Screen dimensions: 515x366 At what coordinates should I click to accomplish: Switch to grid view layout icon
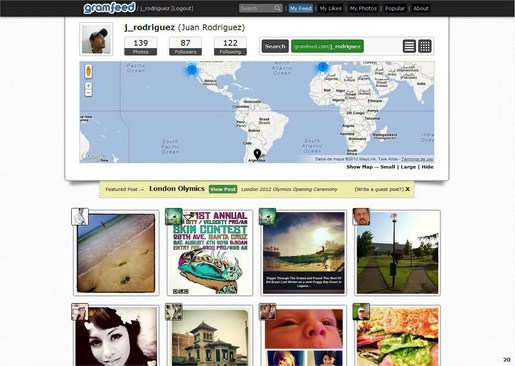coord(425,46)
